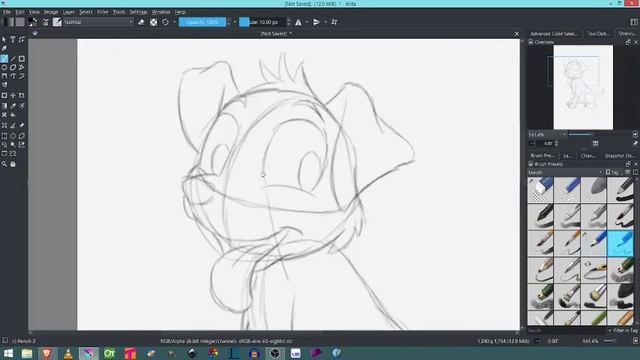Image resolution: width=640 pixels, height=360 pixels.
Task: Select the Crop tool
Action: (x=22, y=95)
